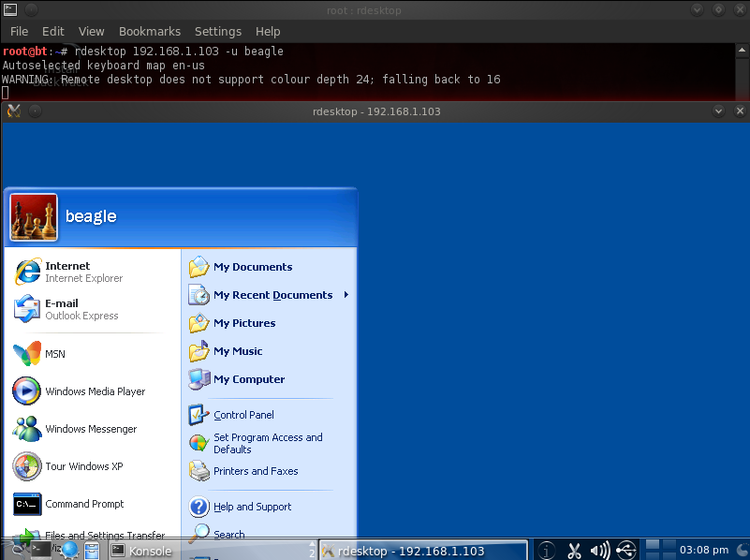Launch terminal from panel quick-launch icon
The height and width of the screenshot is (560, 750).
pos(41,550)
